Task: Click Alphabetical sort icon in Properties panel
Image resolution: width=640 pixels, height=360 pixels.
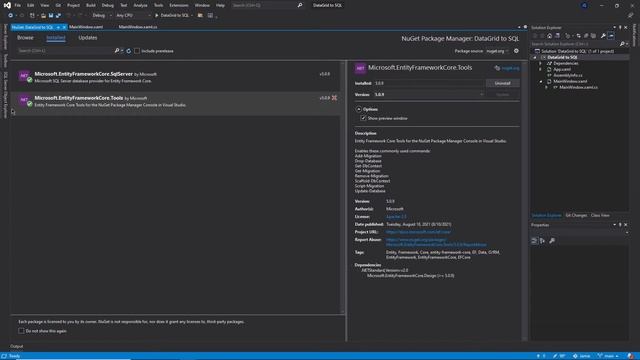Action: (542, 241)
